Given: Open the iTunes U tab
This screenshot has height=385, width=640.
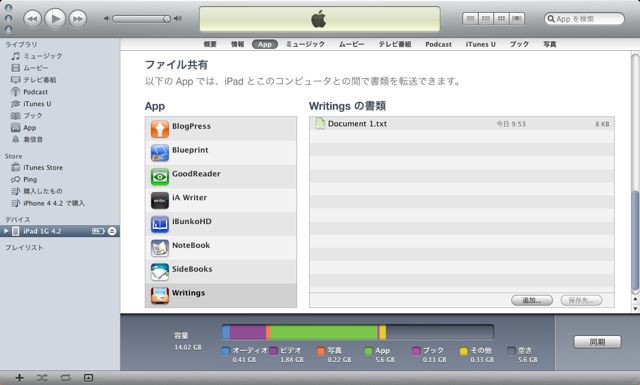Looking at the screenshot, I should pos(480,44).
